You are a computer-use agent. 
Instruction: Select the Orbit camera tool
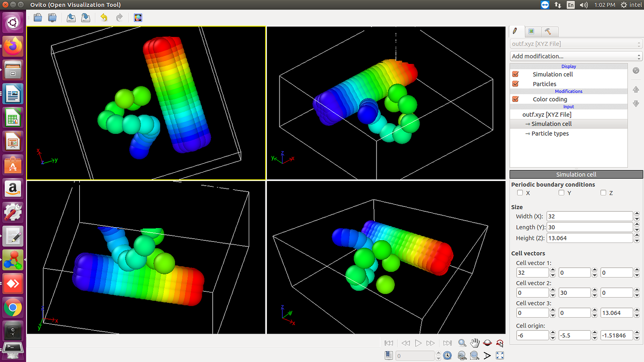tap(487, 343)
